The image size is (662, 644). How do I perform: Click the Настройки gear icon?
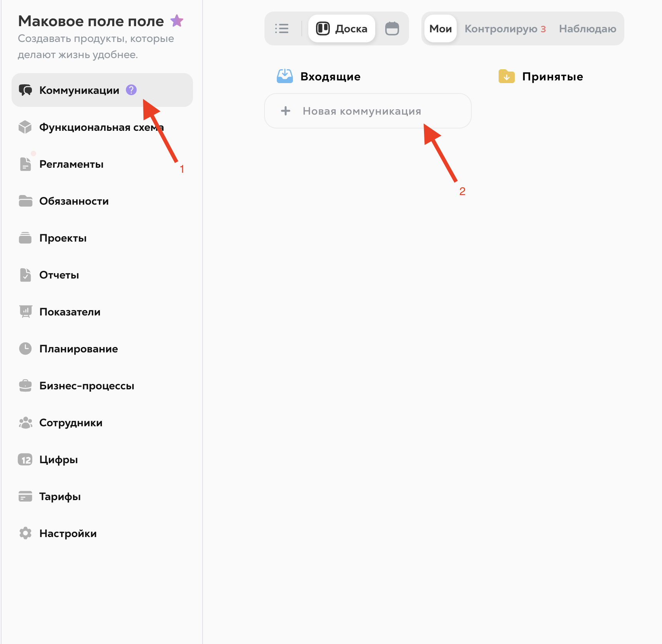coord(25,533)
